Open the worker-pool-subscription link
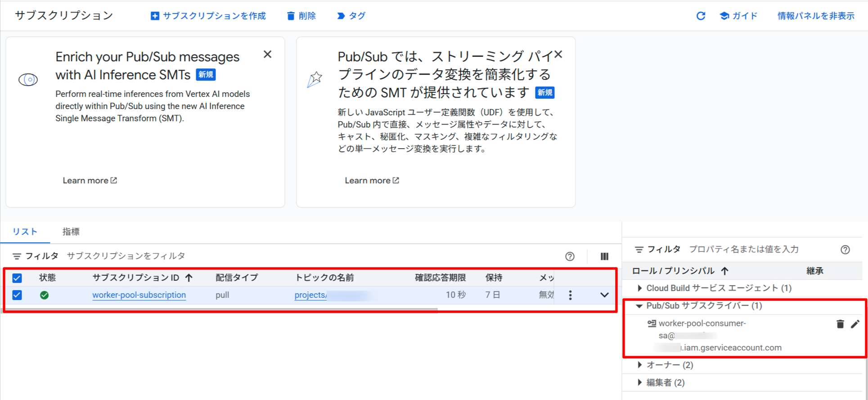Screen dimensions: 868x400 139,295
